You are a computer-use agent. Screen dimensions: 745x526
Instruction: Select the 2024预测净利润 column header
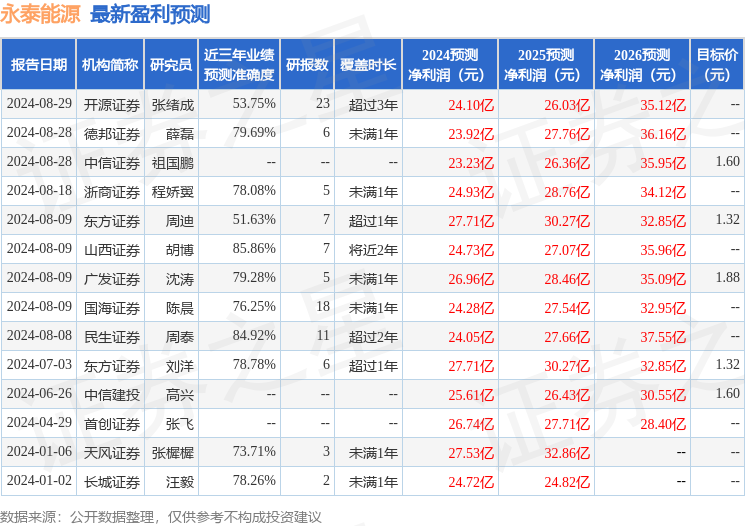click(x=450, y=65)
